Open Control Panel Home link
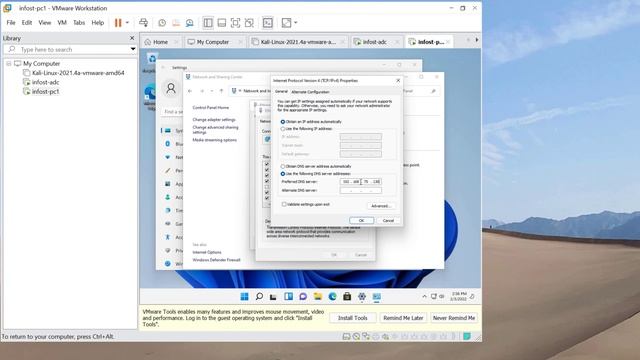 [x=211, y=108]
